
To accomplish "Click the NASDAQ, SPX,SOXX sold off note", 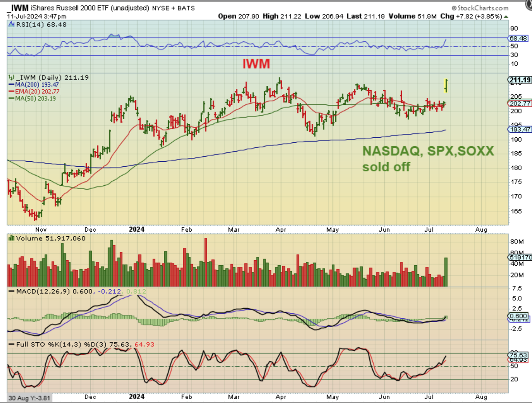I will click(428, 159).
